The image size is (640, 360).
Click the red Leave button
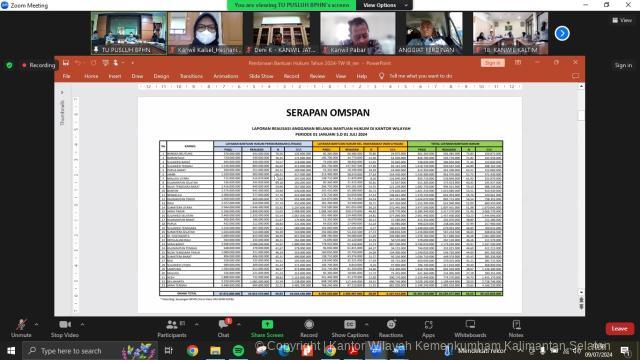[620, 329]
